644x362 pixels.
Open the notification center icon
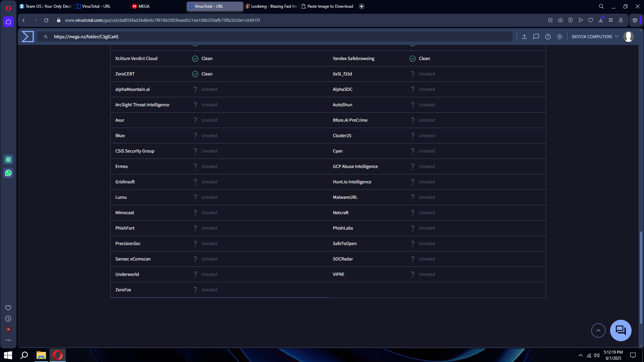coord(633,355)
